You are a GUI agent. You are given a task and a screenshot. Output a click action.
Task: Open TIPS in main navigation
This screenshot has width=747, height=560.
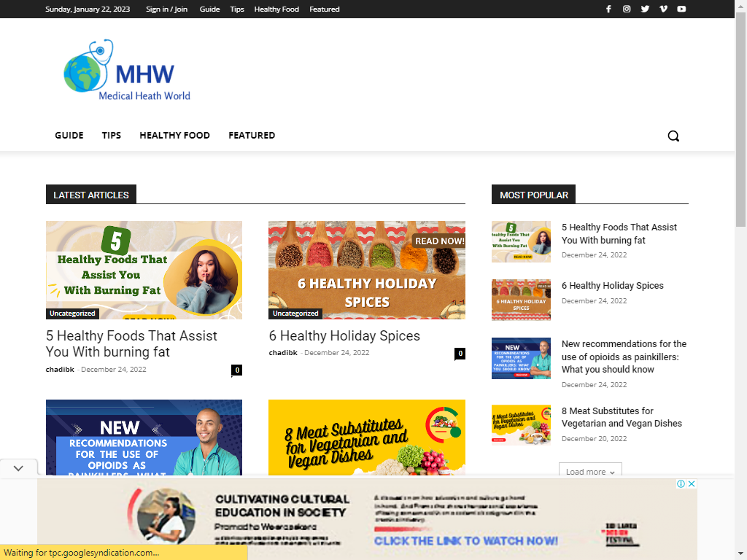coord(112,135)
